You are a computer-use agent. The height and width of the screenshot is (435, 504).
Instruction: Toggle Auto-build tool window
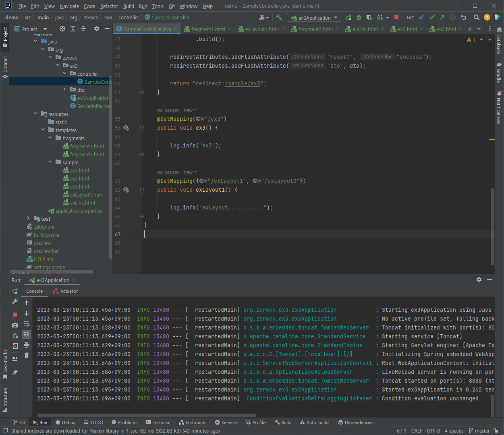tap(314, 423)
